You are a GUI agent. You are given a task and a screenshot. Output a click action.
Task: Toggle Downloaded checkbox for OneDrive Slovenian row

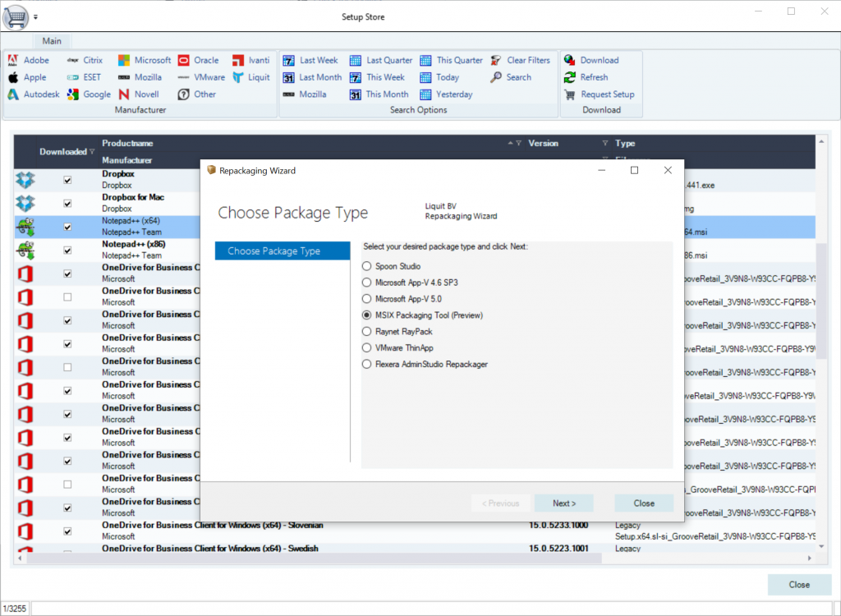pos(67,531)
